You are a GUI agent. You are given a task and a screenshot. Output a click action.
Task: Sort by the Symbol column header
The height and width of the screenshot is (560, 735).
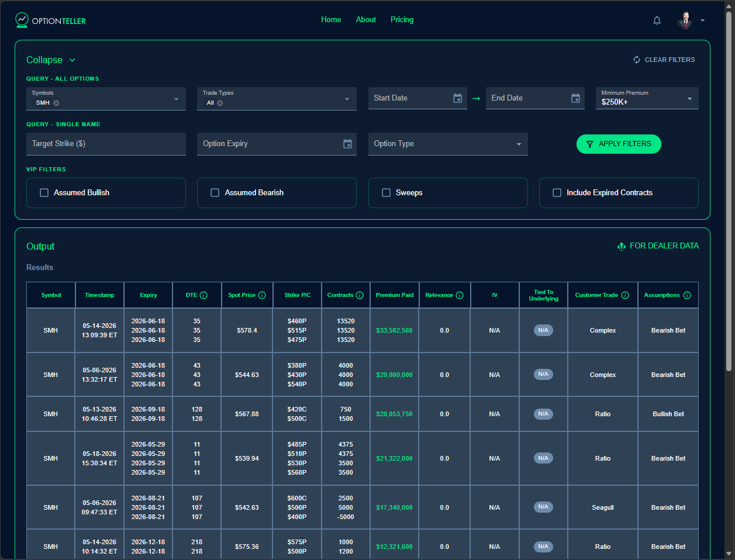51,295
